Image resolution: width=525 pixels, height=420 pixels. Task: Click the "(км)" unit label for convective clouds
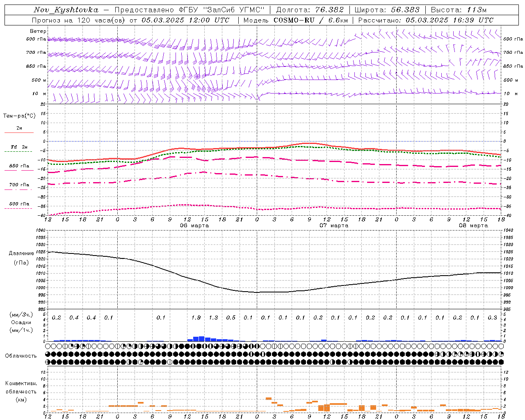(21, 399)
